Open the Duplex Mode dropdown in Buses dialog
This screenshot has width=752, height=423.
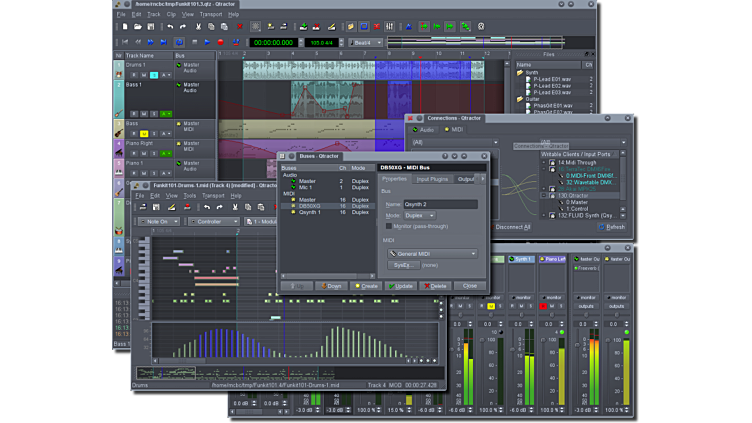pyautogui.click(x=420, y=216)
